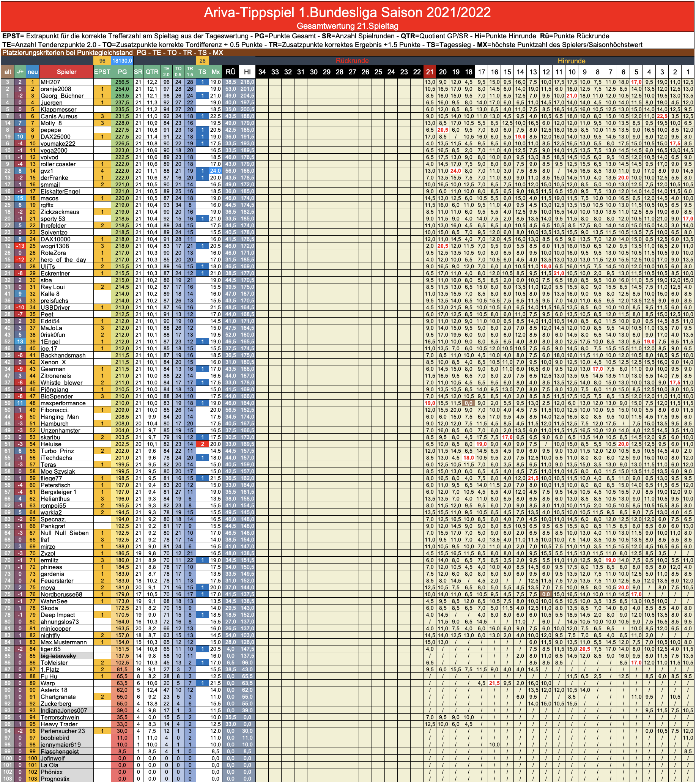Click the Ariva-Tippspiel title banner
The width and height of the screenshot is (696, 784).
(x=348, y=13)
